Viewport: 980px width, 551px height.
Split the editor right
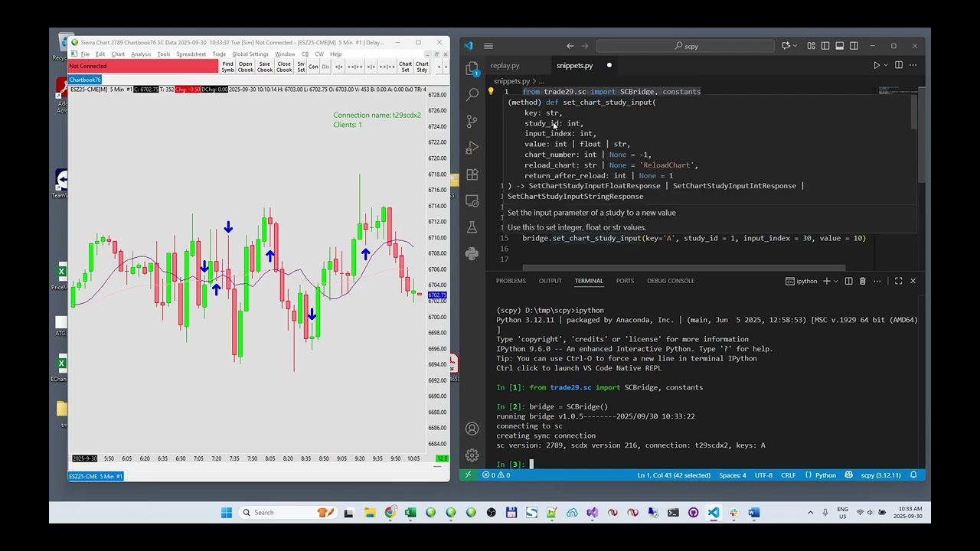coord(899,65)
